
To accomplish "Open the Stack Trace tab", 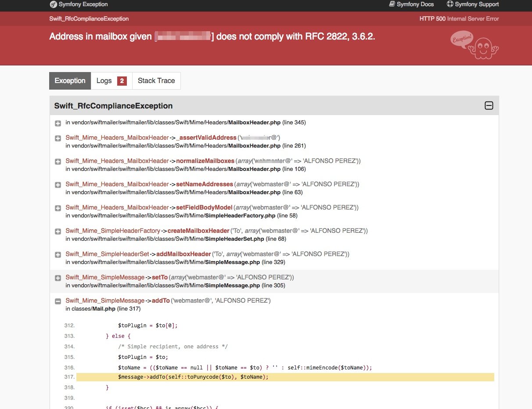I will click(x=156, y=81).
